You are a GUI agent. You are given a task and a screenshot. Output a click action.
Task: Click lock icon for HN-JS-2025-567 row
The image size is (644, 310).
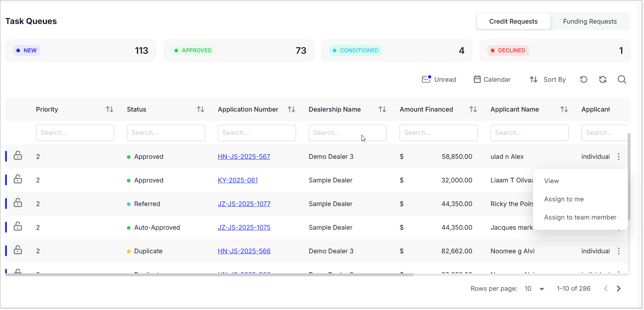pyautogui.click(x=18, y=156)
